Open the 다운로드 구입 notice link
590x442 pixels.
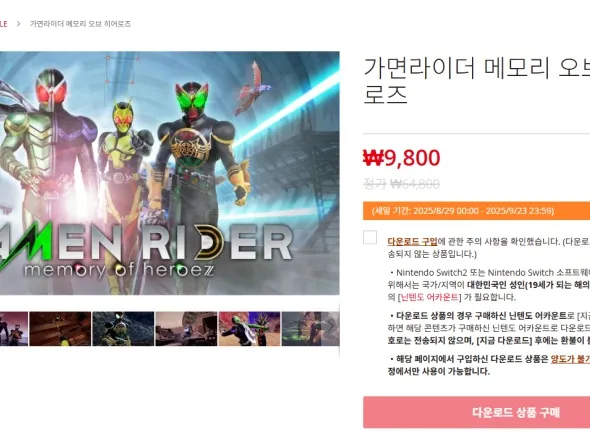(x=413, y=242)
